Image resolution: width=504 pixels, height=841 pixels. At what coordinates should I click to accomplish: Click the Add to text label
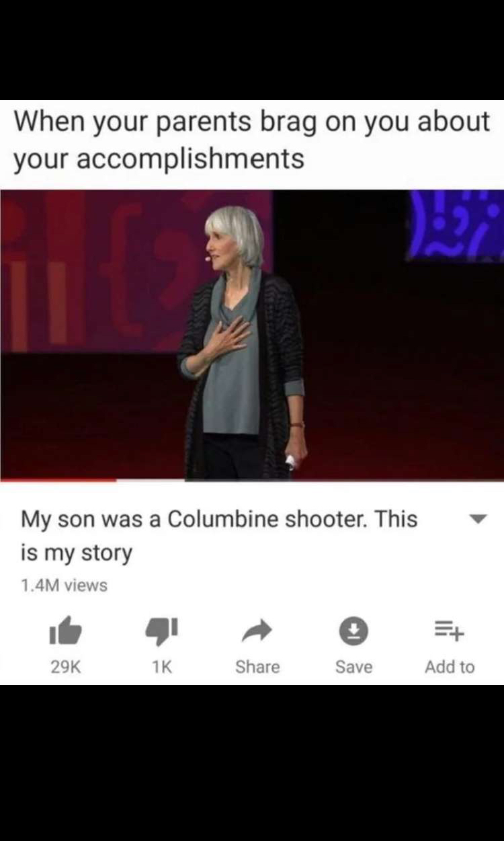coord(450,667)
